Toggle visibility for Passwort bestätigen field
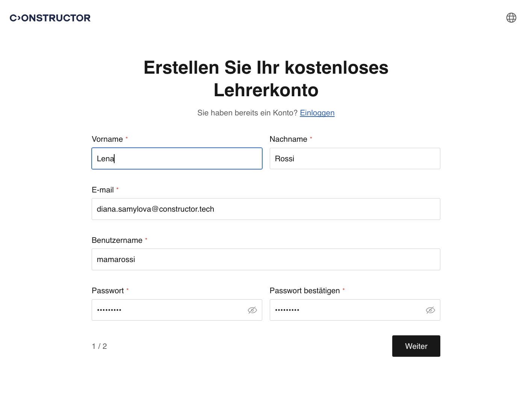This screenshot has height=400, width=532. point(430,310)
